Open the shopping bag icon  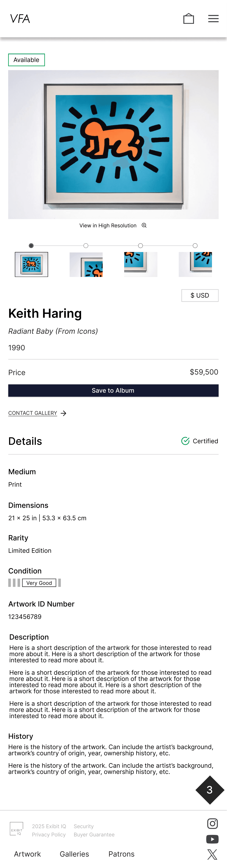pyautogui.click(x=189, y=19)
